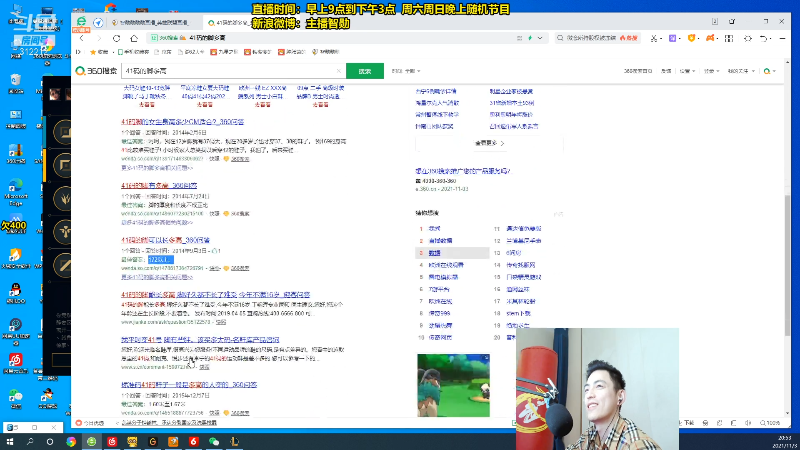Click the 360搜索 logo on the page
The image size is (800, 450).
pyautogui.click(x=96, y=71)
